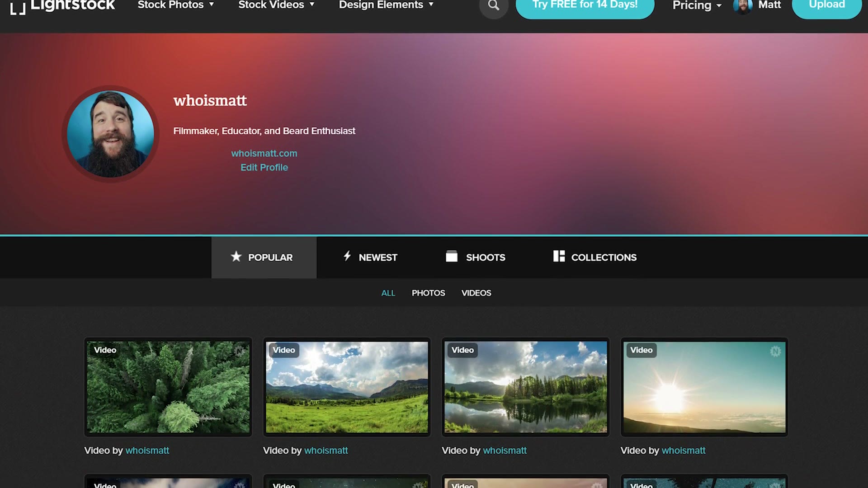The height and width of the screenshot is (488, 868).
Task: Click whoismatt link under sun video
Action: click(x=684, y=450)
